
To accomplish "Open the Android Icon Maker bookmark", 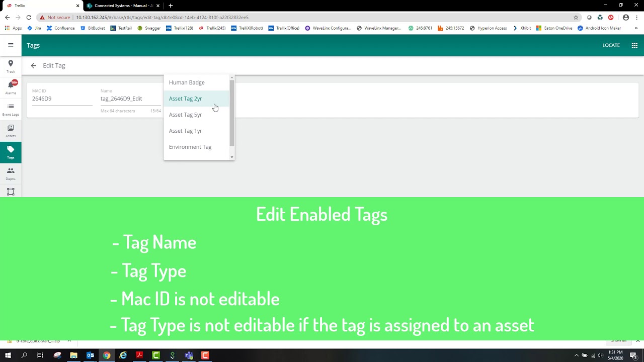I will pos(599,28).
